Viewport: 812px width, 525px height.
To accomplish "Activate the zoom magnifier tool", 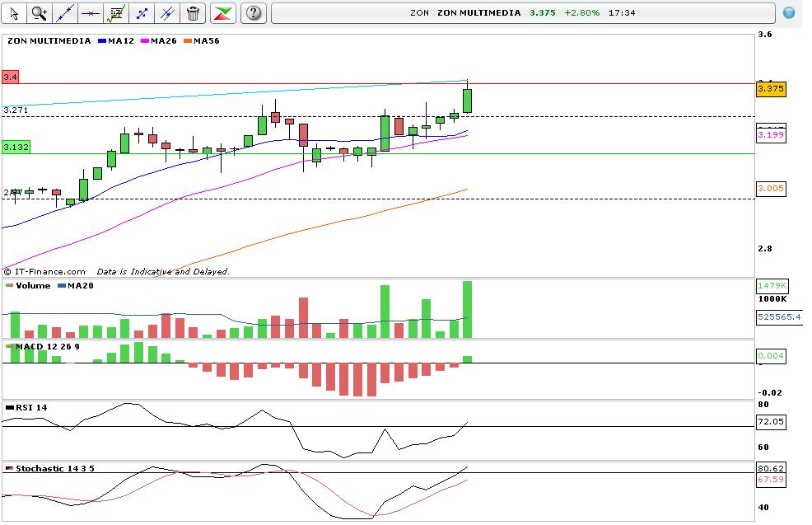I will [x=40, y=13].
